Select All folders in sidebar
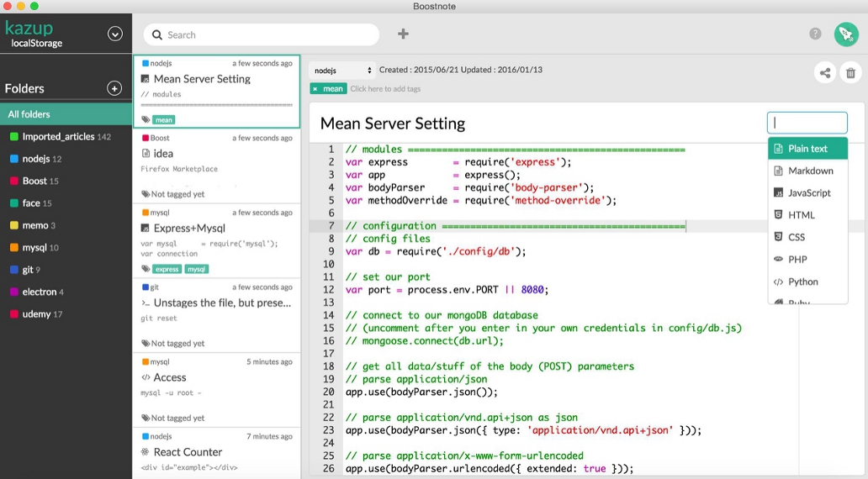This screenshot has width=868, height=479. (66, 114)
